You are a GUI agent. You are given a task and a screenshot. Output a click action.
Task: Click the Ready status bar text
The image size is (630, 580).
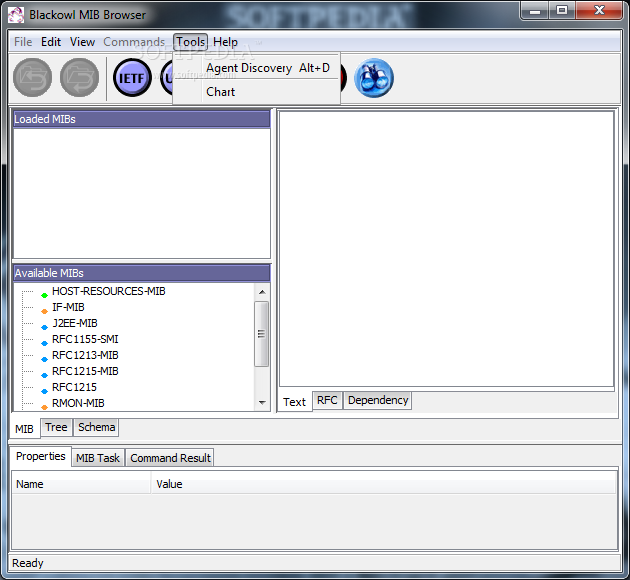coord(28,563)
